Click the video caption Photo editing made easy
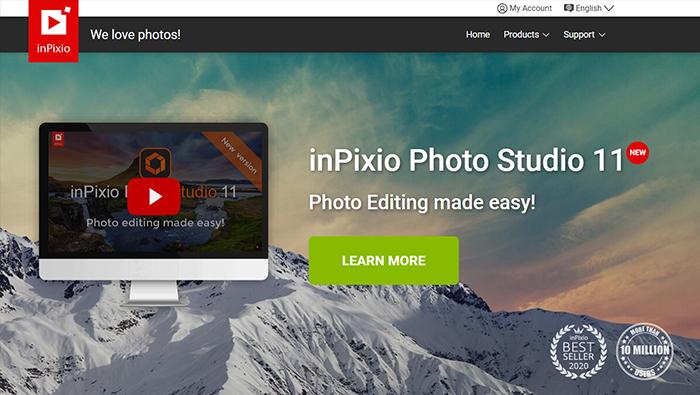This screenshot has width=700, height=395. pyautogui.click(x=155, y=222)
